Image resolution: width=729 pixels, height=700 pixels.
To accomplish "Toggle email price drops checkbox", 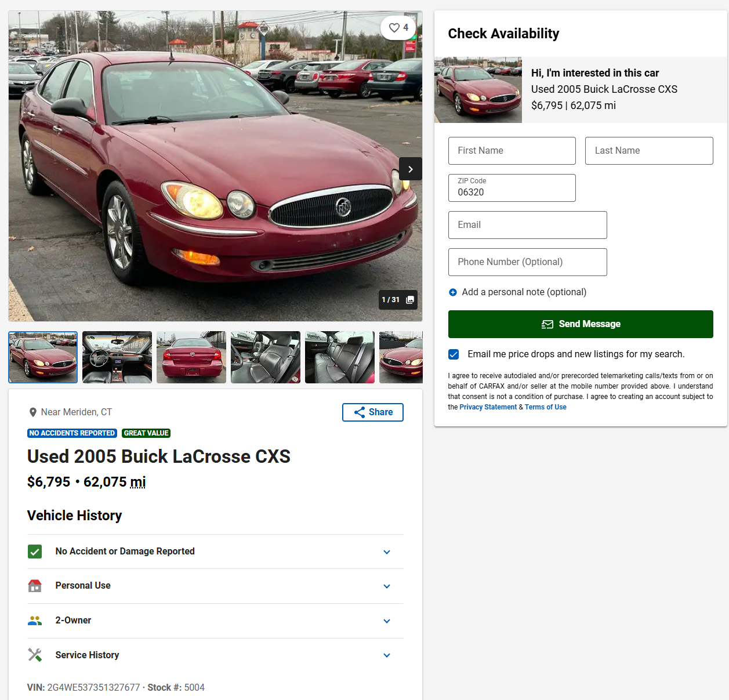I will click(454, 354).
